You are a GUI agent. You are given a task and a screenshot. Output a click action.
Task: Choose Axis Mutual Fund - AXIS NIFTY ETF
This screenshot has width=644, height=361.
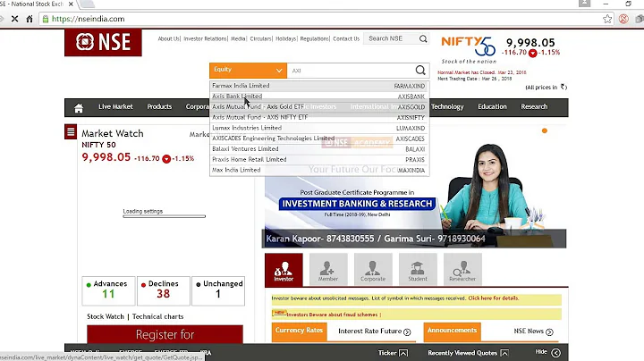click(x=318, y=117)
